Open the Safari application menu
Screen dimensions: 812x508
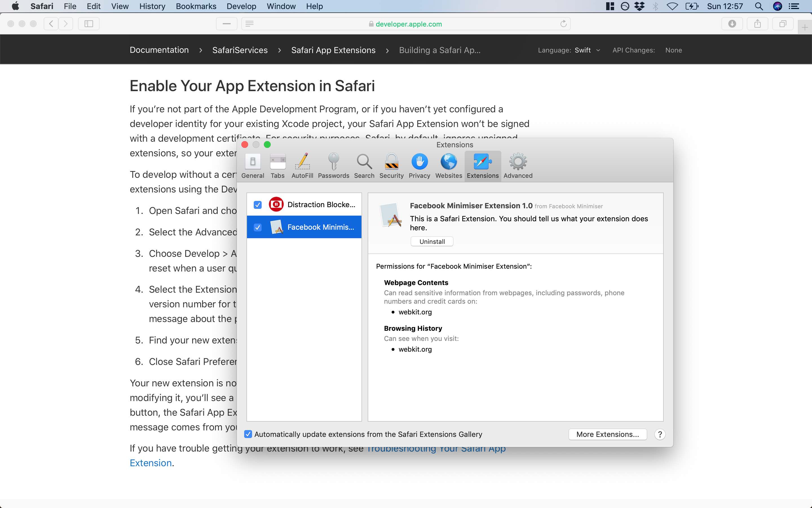(42, 6)
